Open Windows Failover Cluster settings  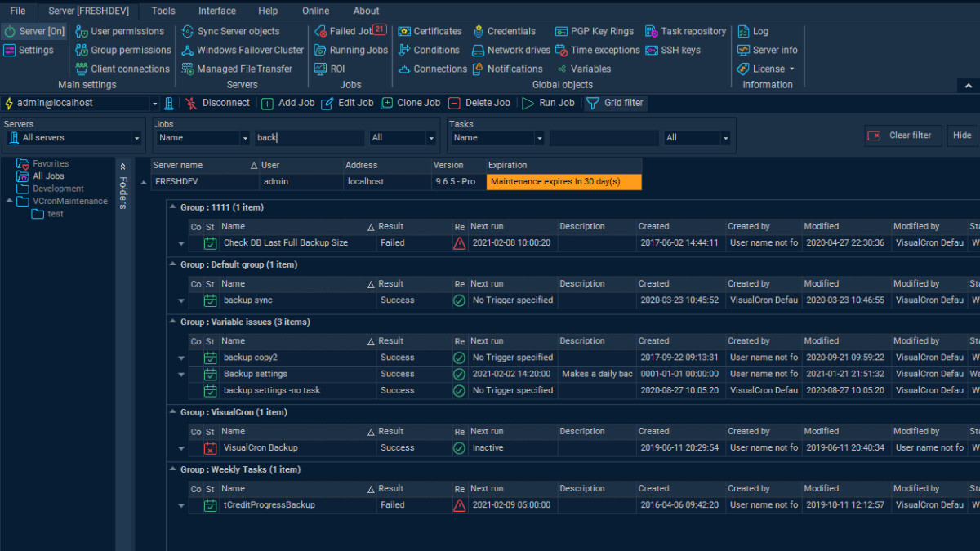[x=242, y=50]
